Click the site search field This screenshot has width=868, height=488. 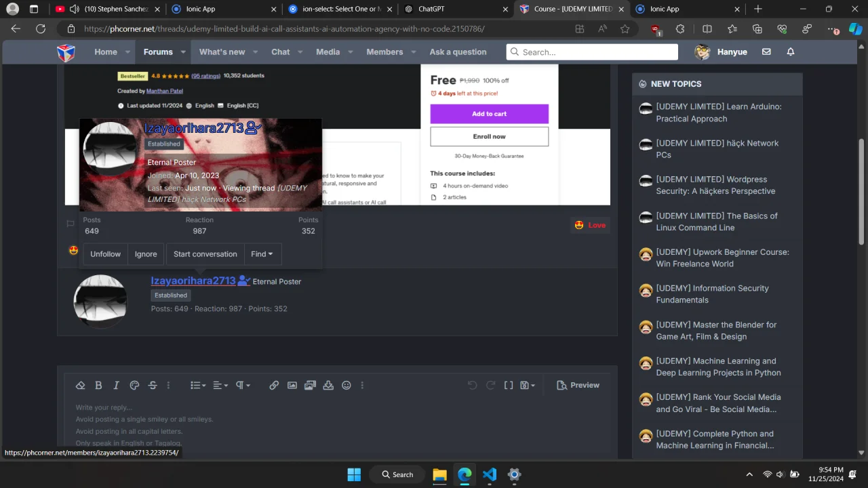click(x=592, y=52)
